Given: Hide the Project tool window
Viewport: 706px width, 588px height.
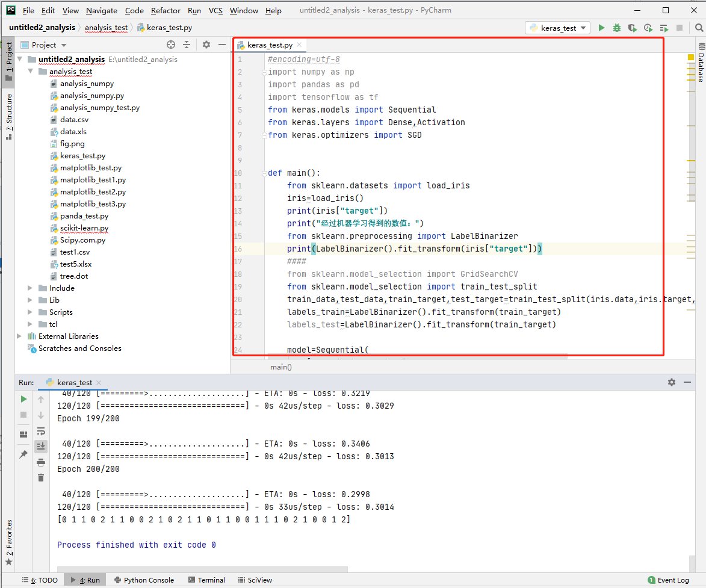Looking at the screenshot, I should point(222,45).
